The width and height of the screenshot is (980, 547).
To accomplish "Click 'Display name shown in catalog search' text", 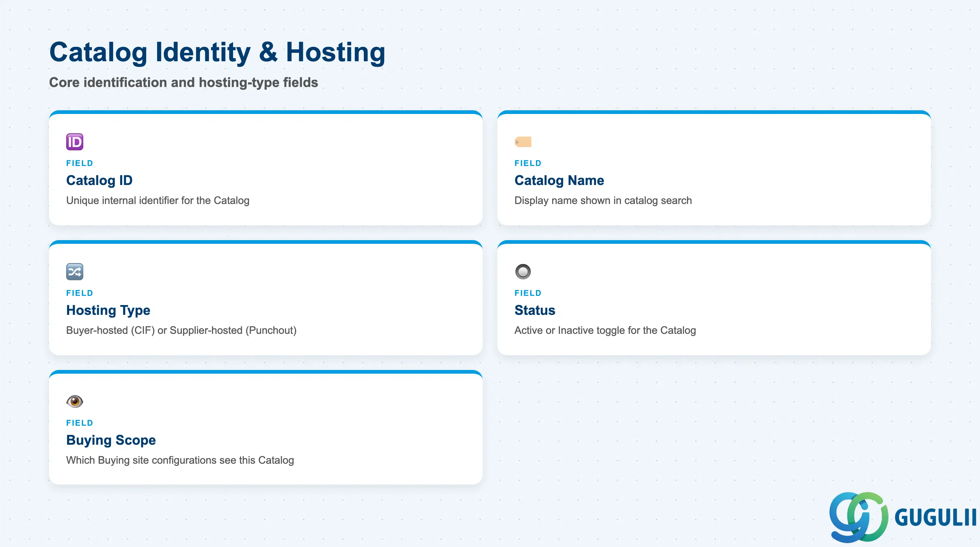I will click(x=603, y=201).
